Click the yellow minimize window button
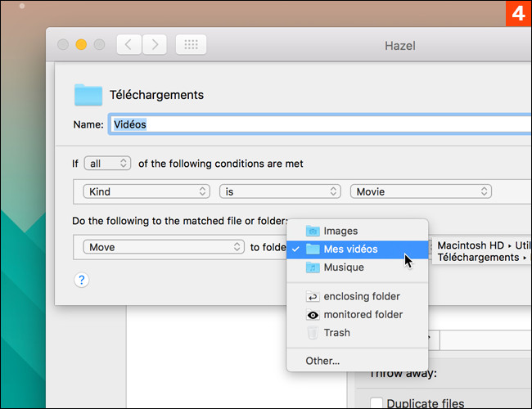532x409 pixels. coord(82,44)
